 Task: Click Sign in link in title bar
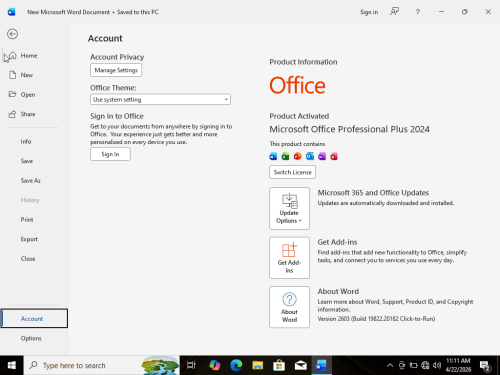pyautogui.click(x=369, y=12)
